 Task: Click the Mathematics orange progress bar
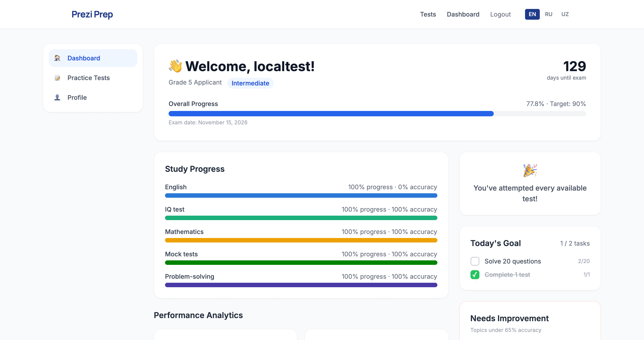tap(301, 240)
